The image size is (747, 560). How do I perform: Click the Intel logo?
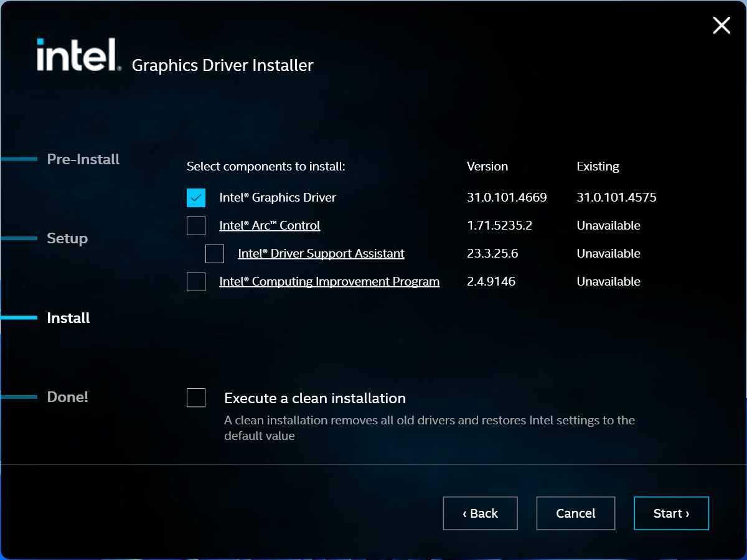tap(78, 55)
